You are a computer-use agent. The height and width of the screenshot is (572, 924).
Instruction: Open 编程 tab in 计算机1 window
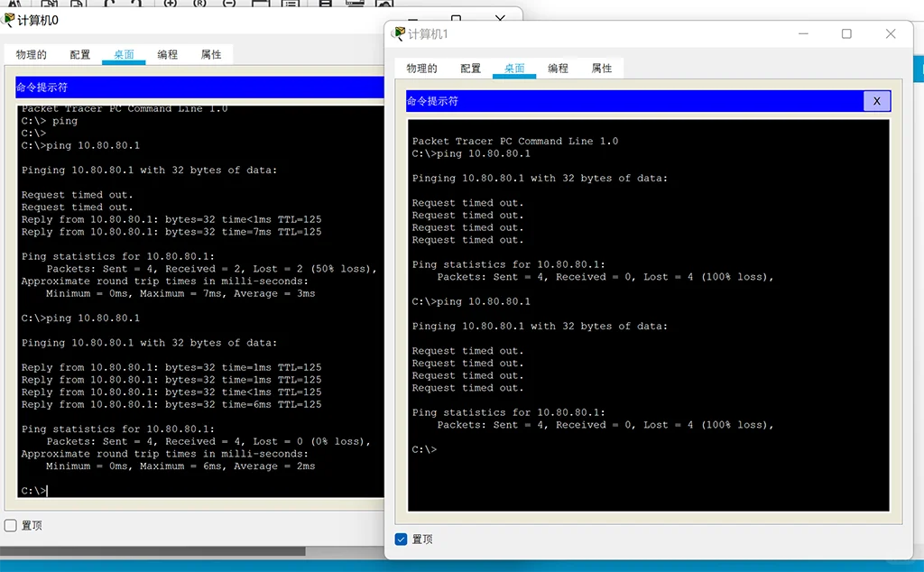pyautogui.click(x=558, y=68)
